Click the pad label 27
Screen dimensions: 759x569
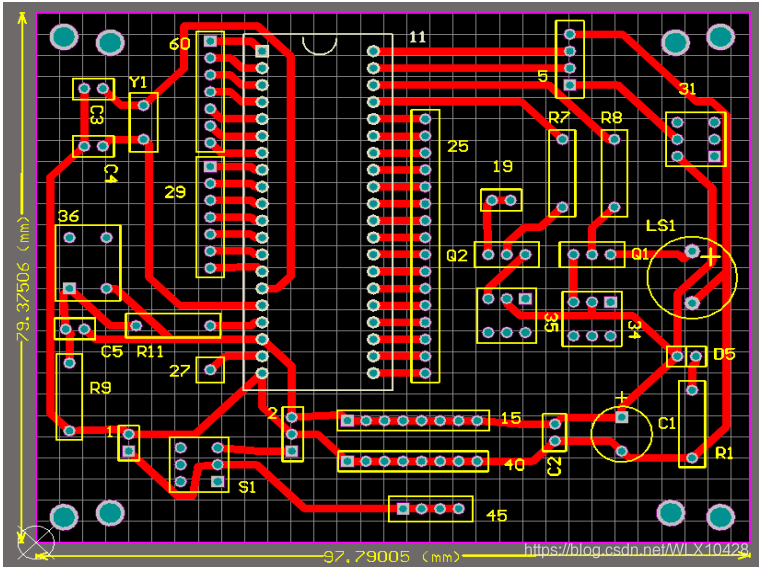coord(180,371)
